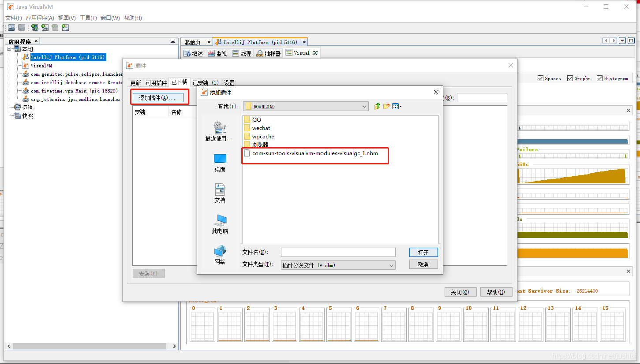This screenshot has width=640, height=364.
Task: Open the 线程 Threads subtab
Action: coord(242,53)
